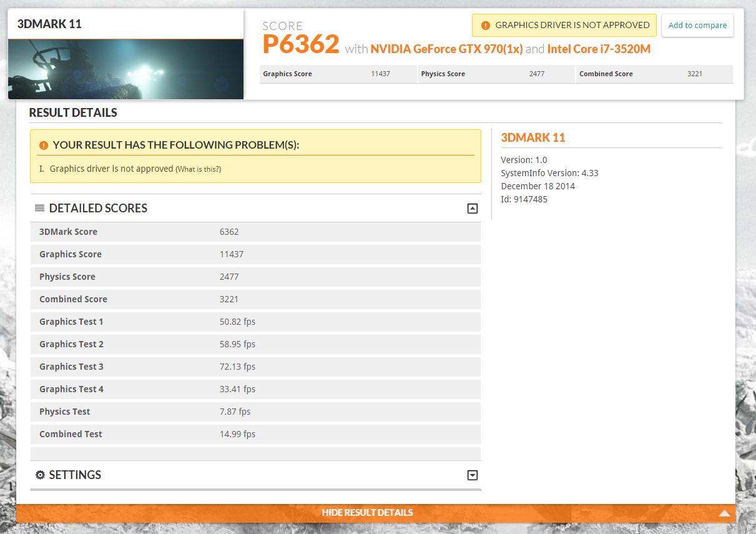Click the Detailed Scores list icon
756x534 pixels.
click(39, 208)
